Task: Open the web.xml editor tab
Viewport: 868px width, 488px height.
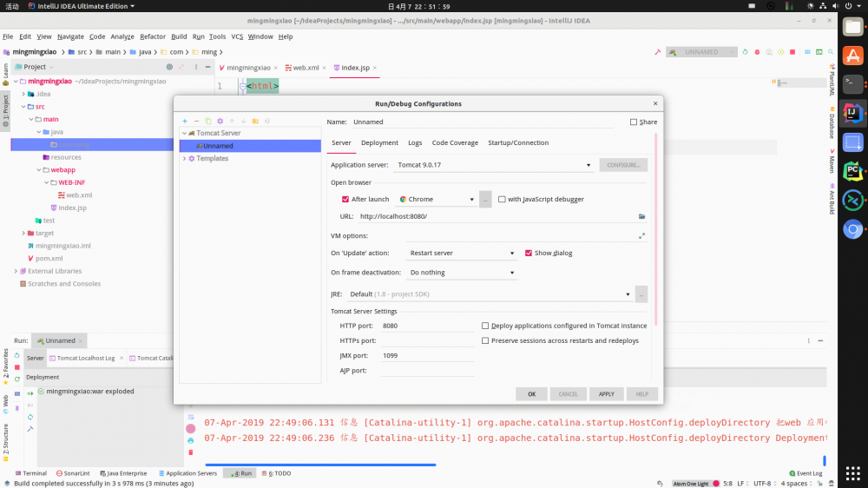Action: [x=305, y=68]
